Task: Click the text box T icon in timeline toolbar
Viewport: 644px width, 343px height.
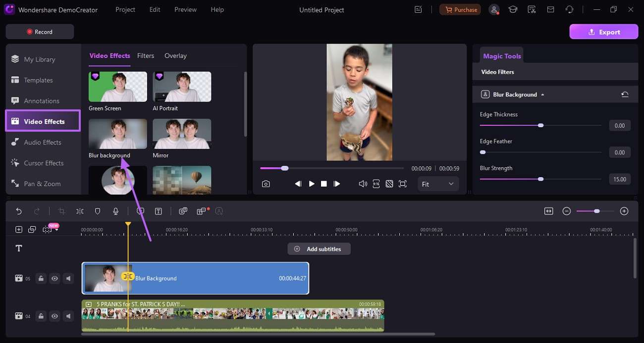Action: (x=159, y=211)
